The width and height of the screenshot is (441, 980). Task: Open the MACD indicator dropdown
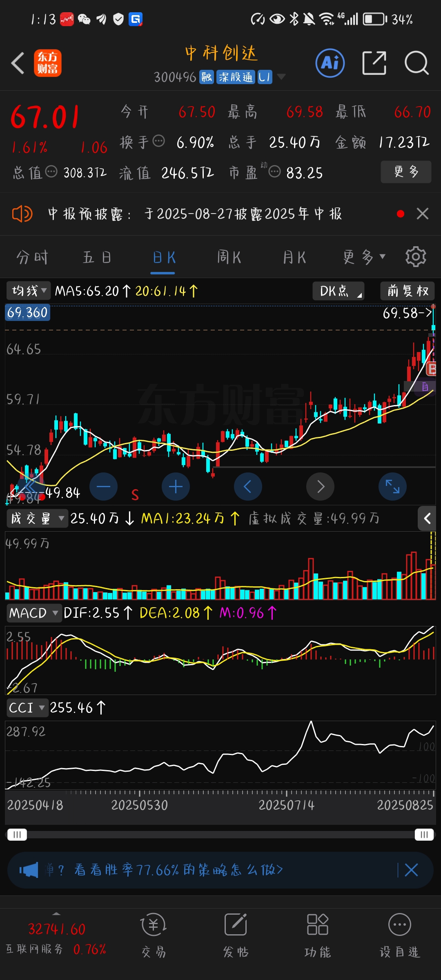(34, 613)
